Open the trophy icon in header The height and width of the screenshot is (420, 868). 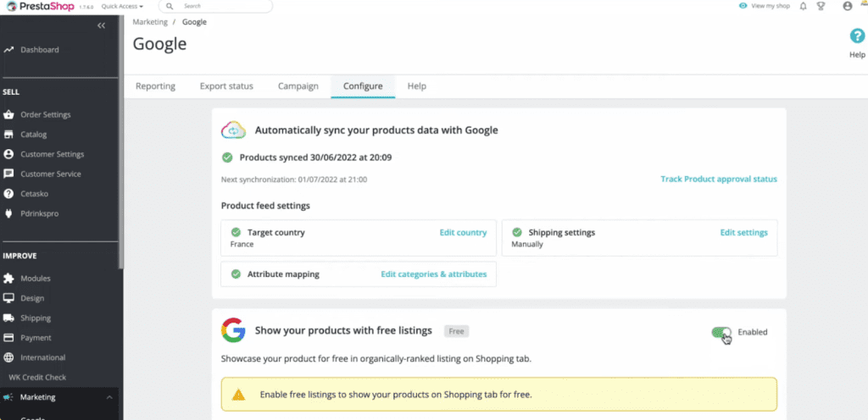pyautogui.click(x=821, y=6)
